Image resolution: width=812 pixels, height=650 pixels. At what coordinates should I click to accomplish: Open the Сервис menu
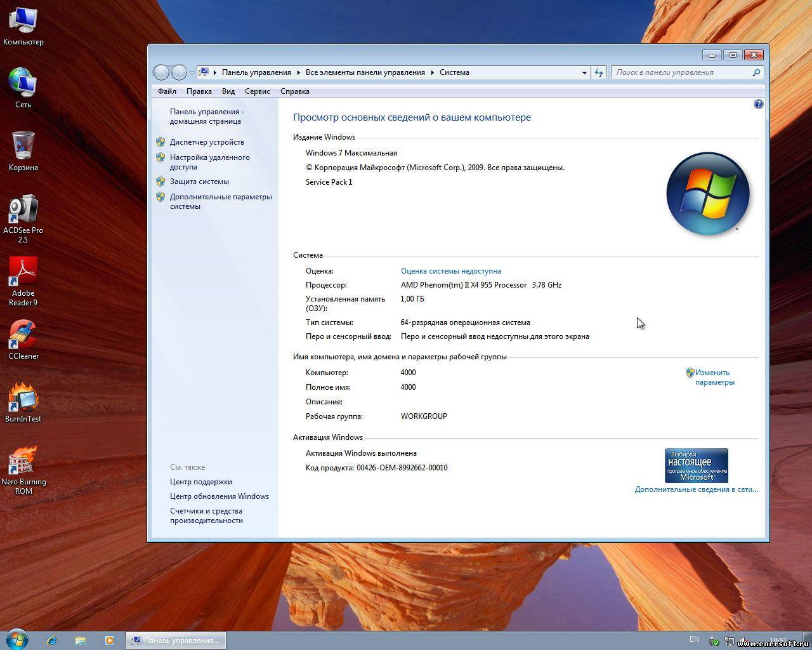coord(258,91)
